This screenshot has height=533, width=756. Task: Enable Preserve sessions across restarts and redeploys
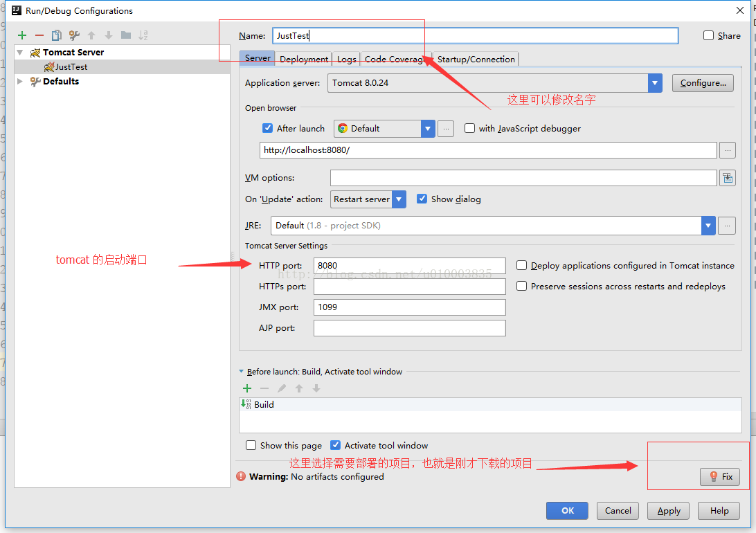pos(522,287)
